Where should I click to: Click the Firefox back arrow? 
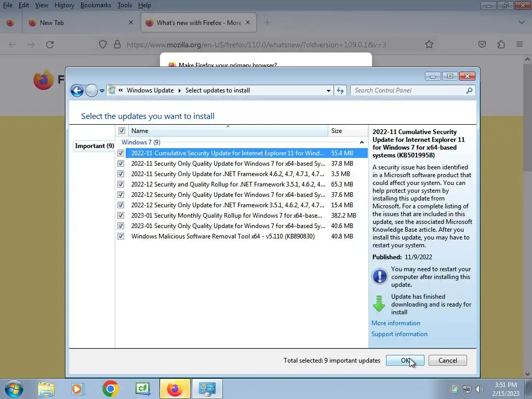click(12, 45)
